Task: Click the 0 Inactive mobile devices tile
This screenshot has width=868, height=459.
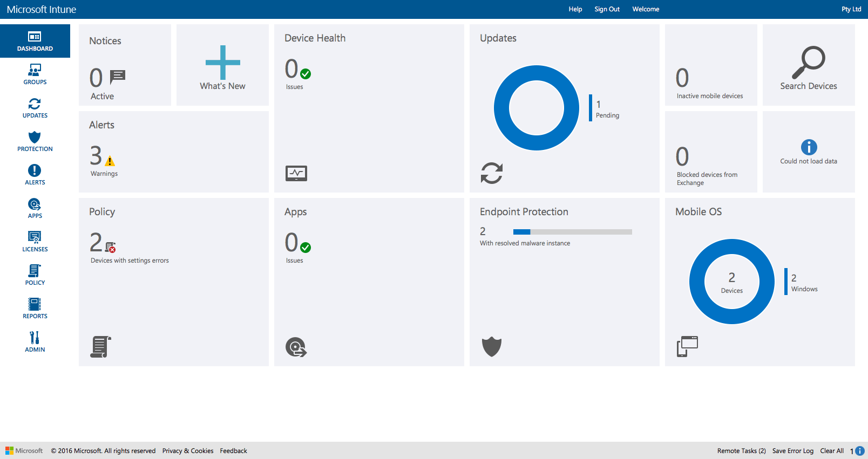Action: (711, 65)
